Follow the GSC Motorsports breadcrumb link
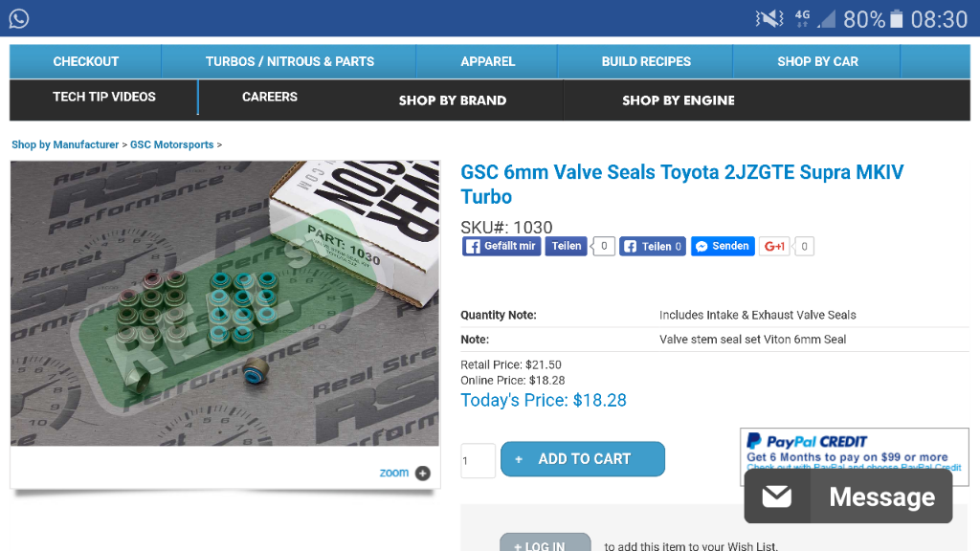Viewport: 980px width, 551px height. click(x=172, y=144)
